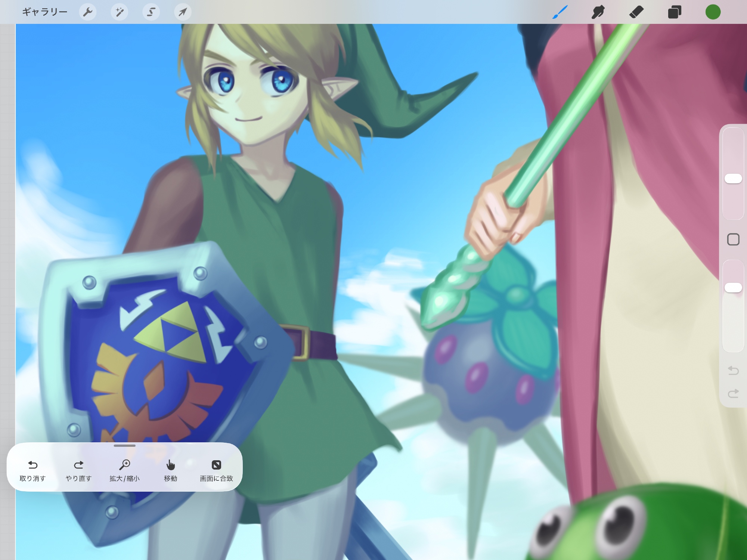Tap 画面に合致 fit-to-screen option

[216, 470]
